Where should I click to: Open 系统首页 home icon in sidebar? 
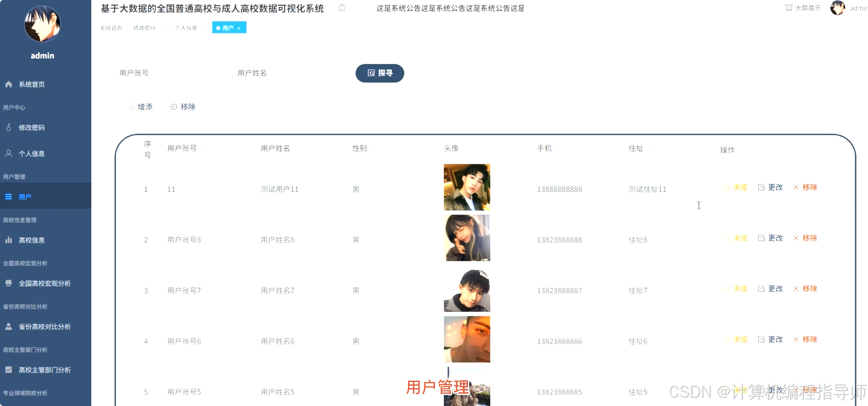coord(8,84)
